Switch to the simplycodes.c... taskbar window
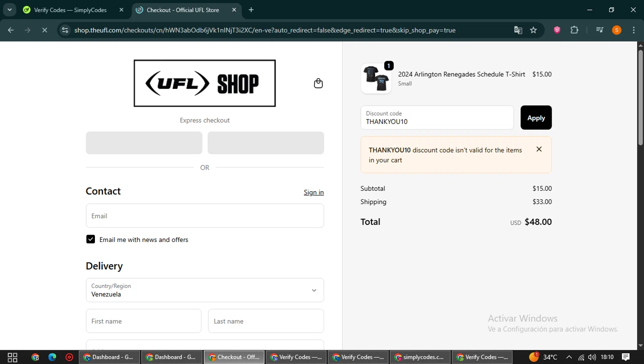Viewport: 644px width, 364px height. pos(420,357)
